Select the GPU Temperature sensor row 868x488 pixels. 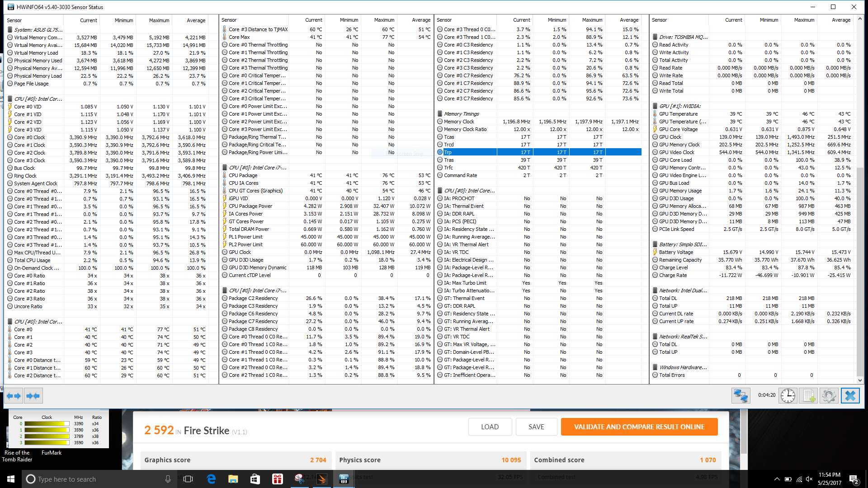[678, 114]
